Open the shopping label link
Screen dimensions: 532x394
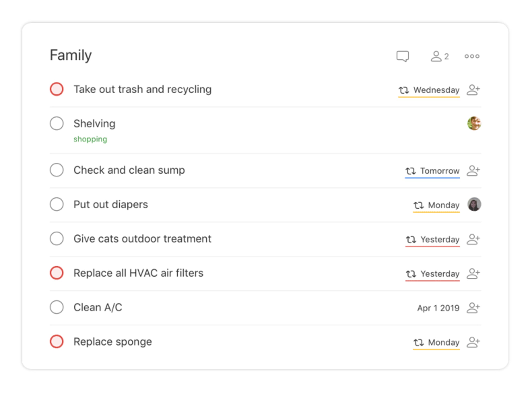pyautogui.click(x=90, y=139)
